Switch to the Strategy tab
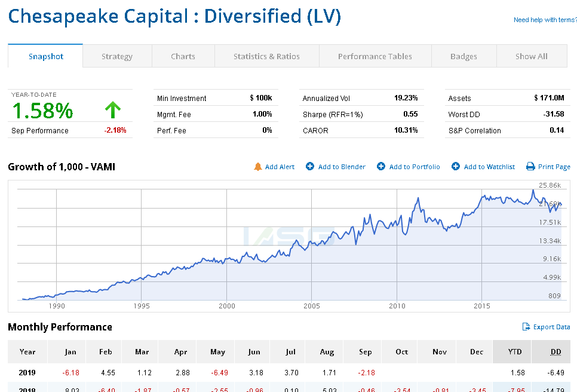Screen dimensions: 577x392 117,56
